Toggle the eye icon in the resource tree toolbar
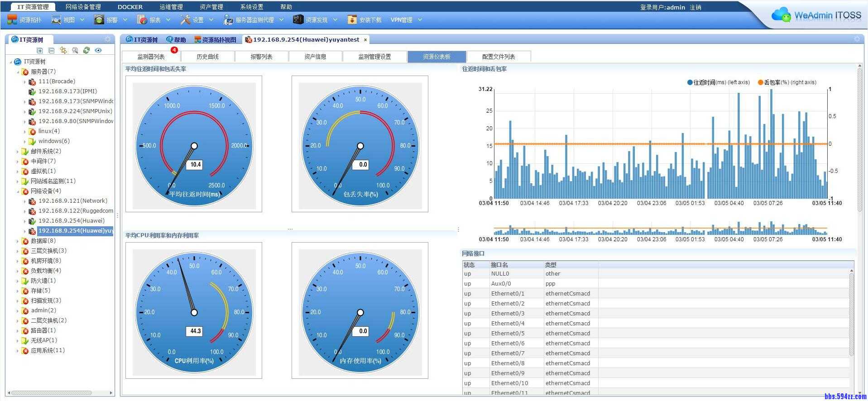This screenshot has width=868, height=401. [98, 51]
